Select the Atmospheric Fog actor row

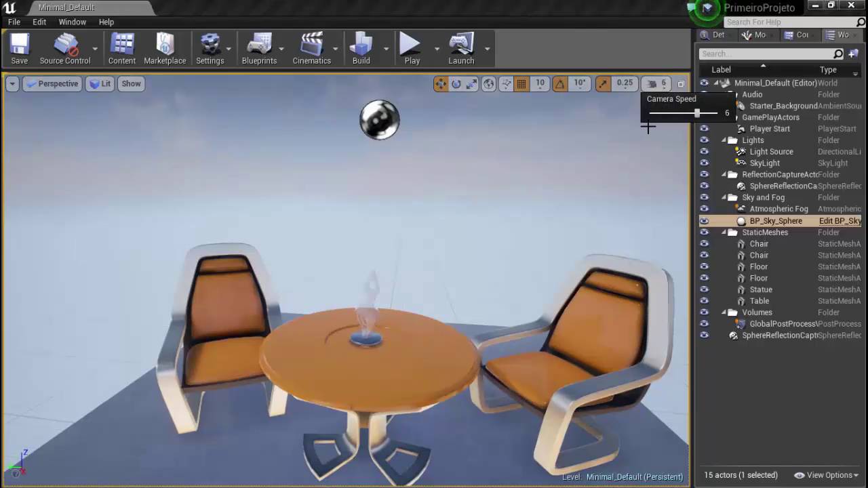point(780,209)
